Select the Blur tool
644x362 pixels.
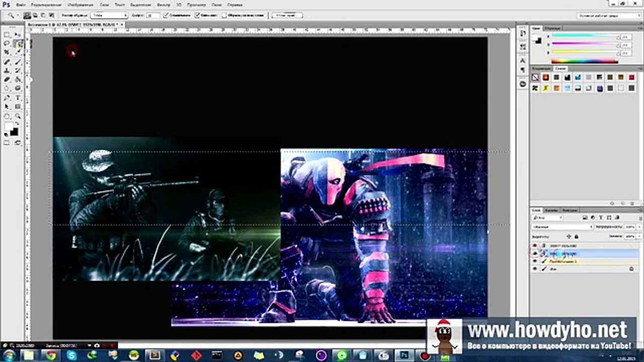tap(7, 88)
